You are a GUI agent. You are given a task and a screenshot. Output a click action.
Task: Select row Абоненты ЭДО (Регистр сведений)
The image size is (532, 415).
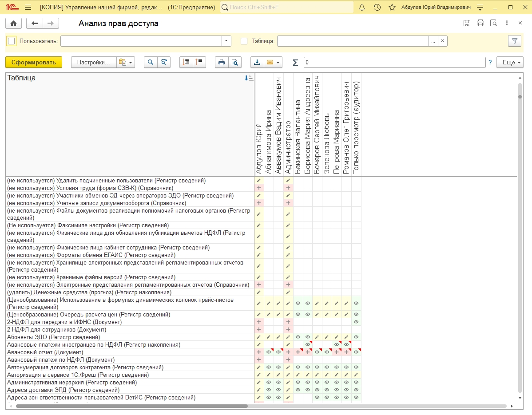pyautogui.click(x=130, y=337)
